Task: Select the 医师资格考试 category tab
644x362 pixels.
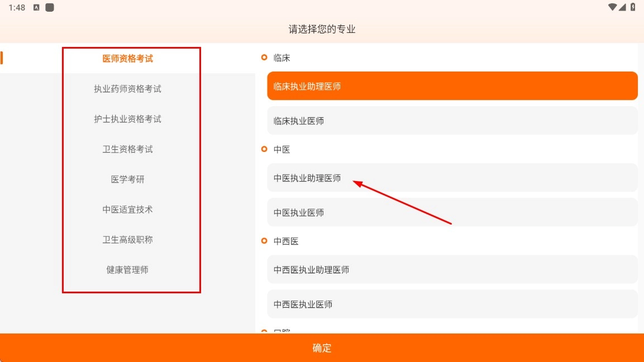Action: (127, 59)
